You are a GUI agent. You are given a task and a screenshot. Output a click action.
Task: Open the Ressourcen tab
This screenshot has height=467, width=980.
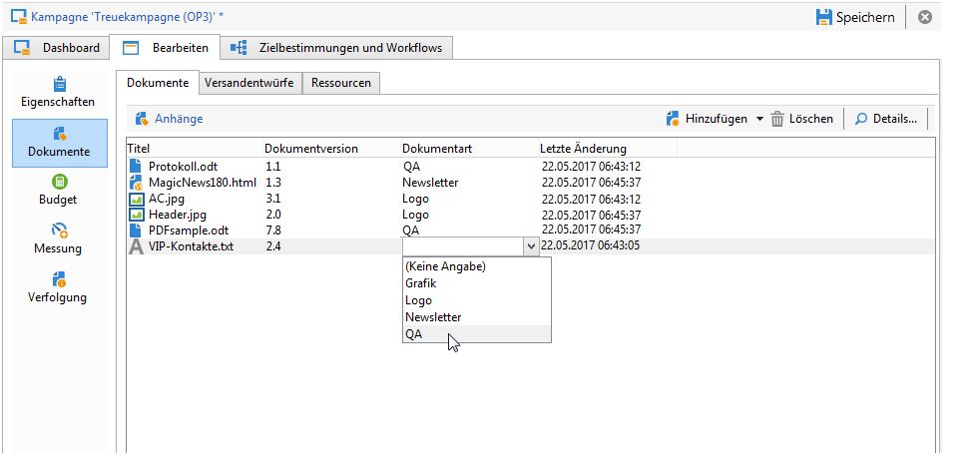click(x=341, y=83)
